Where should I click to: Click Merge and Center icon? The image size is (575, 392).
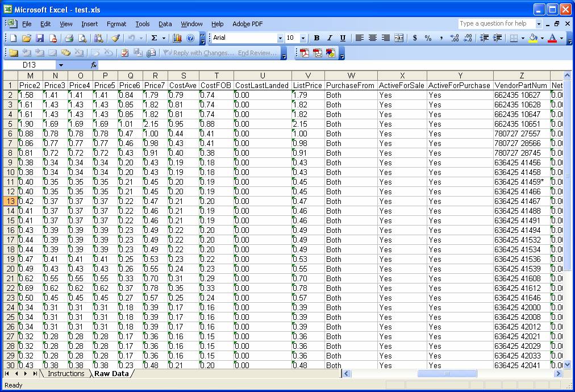(x=399, y=38)
